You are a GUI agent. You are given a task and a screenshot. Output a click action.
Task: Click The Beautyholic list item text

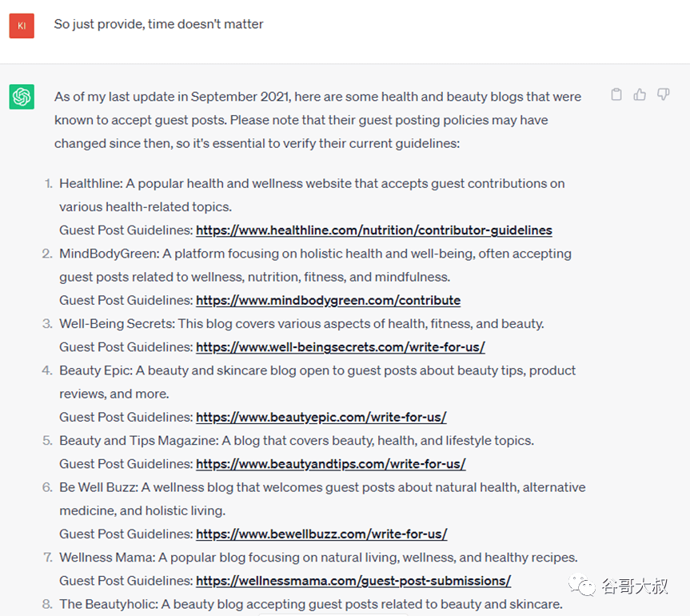(310, 604)
